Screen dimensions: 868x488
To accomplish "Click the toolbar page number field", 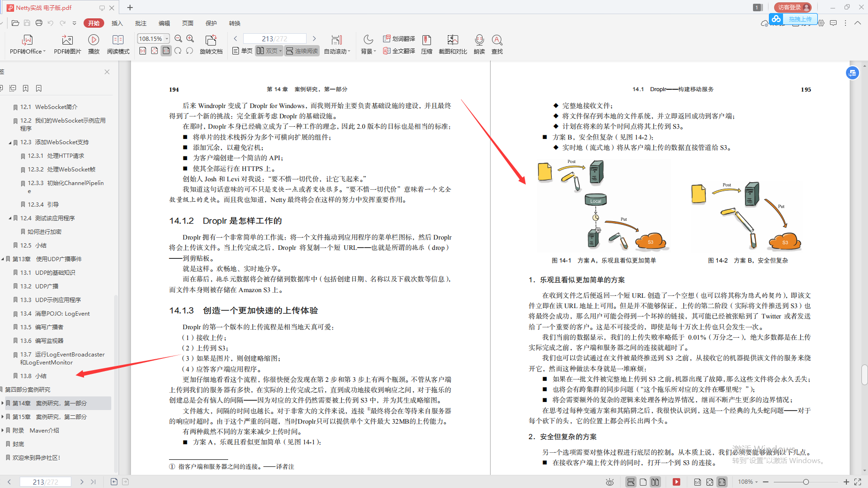I will pyautogui.click(x=275, y=39).
